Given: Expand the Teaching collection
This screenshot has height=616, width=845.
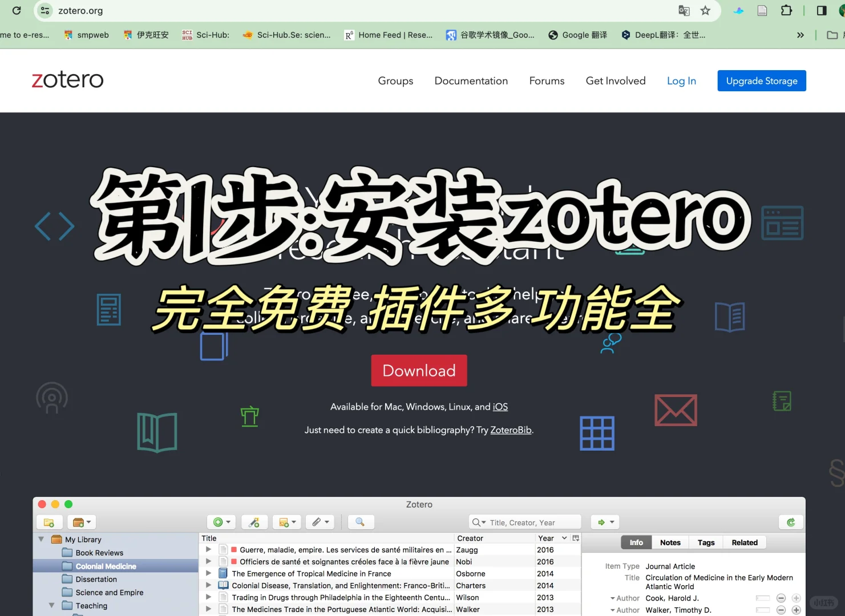Looking at the screenshot, I should coord(51,605).
